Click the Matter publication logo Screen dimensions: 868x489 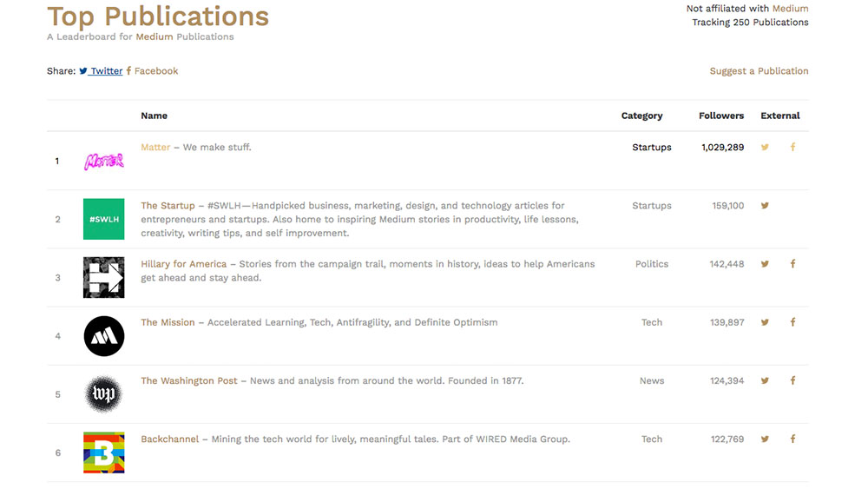point(103,161)
